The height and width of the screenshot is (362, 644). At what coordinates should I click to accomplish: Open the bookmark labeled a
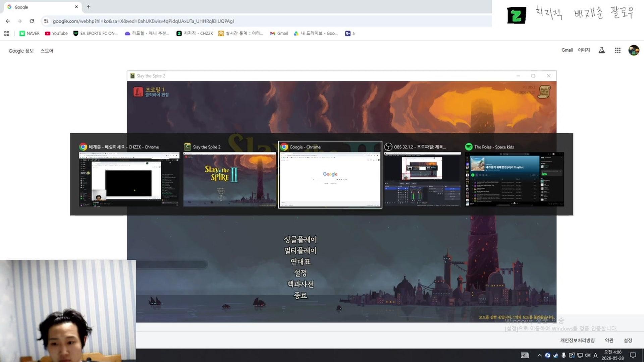click(350, 34)
